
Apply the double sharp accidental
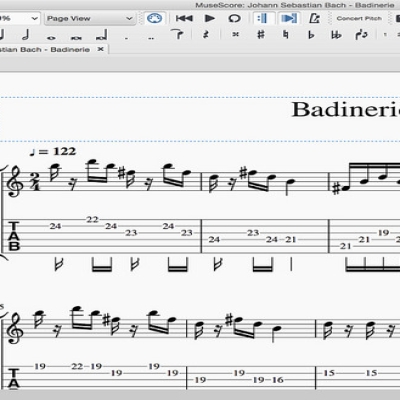click(236, 34)
